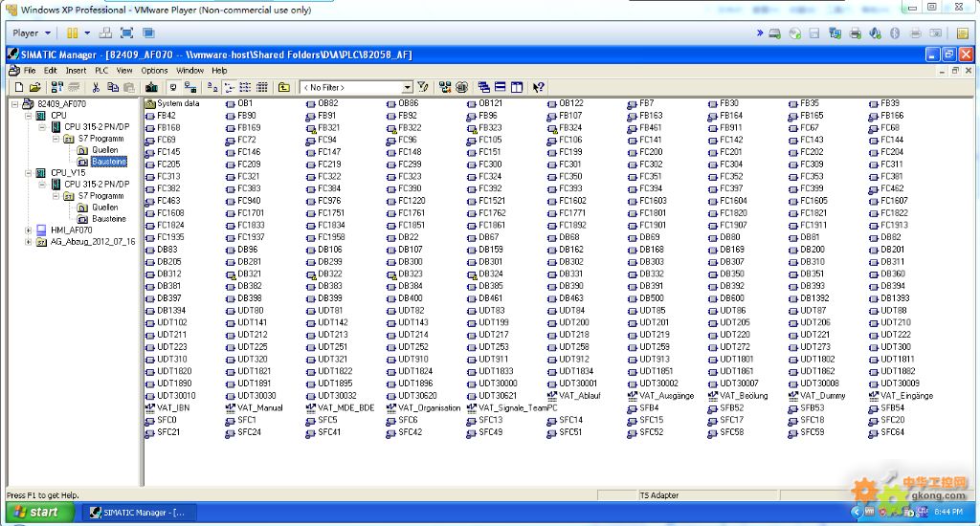Open the Window menu
Viewport: 980px width, 526px height.
coord(190,71)
